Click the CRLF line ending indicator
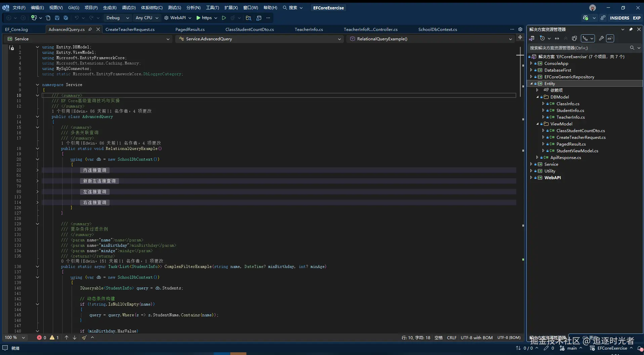644x355 pixels. tap(451, 338)
